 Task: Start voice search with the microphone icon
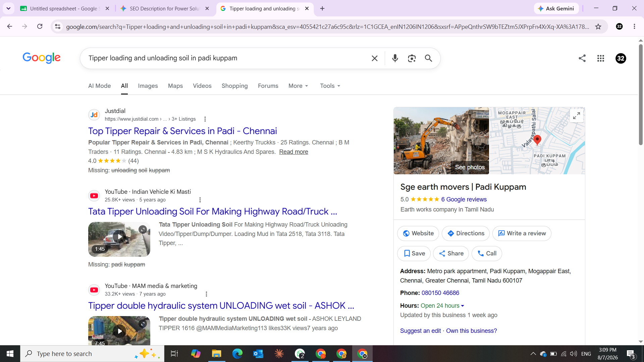[395, 58]
